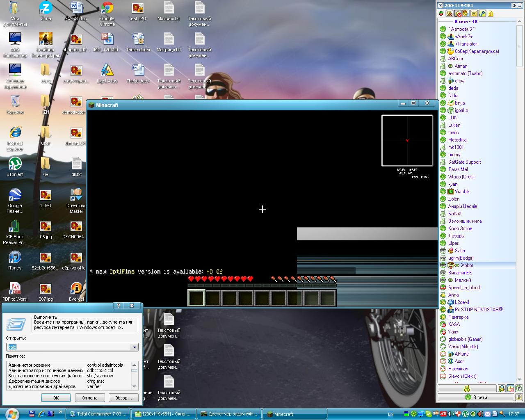The height and width of the screenshot is (420, 525).
Task: Click ATI tray icon
Action: [443, 414]
